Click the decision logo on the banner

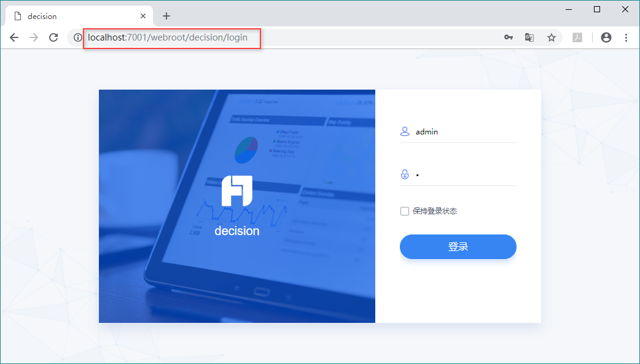[237, 191]
